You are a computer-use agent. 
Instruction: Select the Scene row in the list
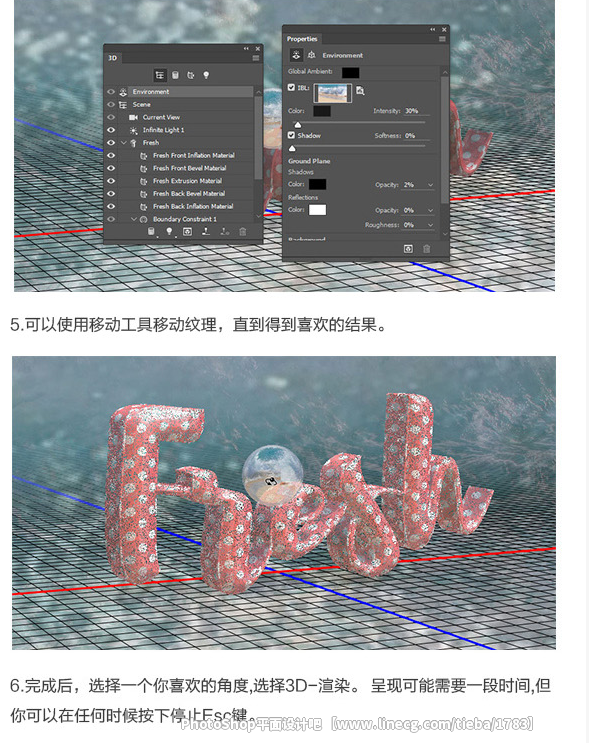179,105
